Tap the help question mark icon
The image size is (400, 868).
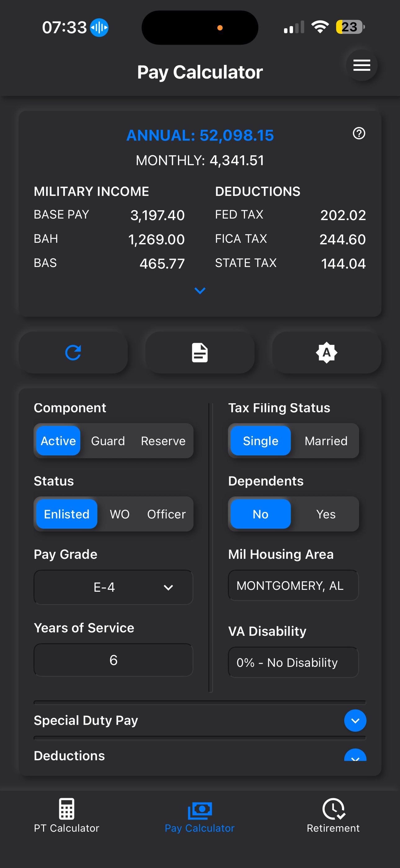[359, 133]
